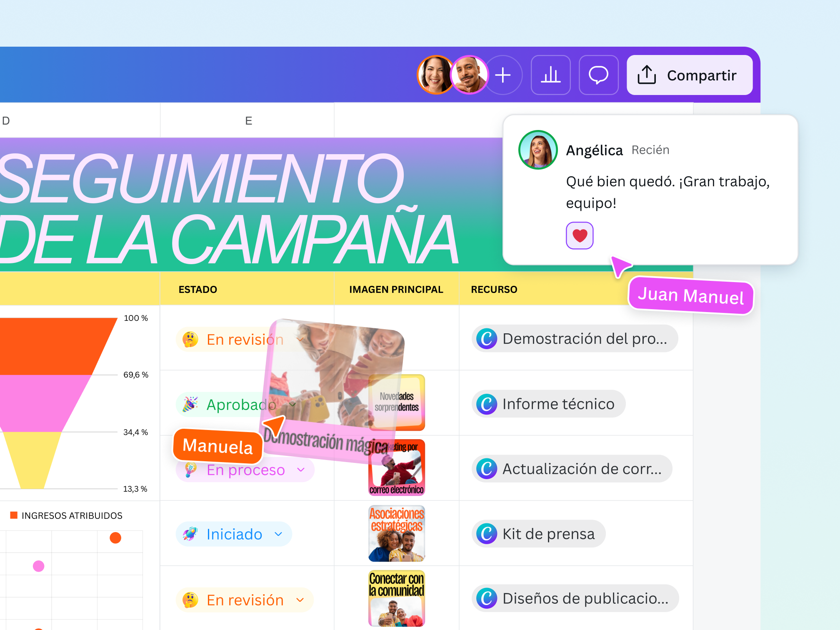Click the first collaborator avatar in header

pos(434,75)
